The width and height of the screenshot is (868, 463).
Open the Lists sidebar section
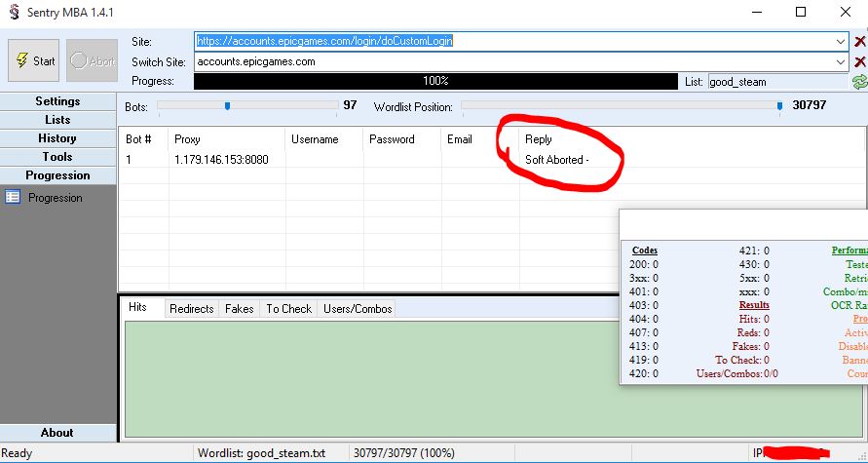pos(57,120)
